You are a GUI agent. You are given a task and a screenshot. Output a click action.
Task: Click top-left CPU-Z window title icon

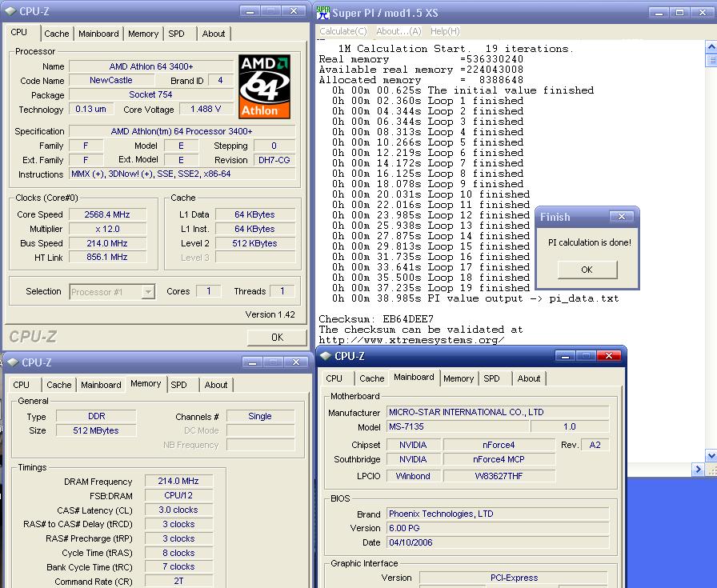click(x=10, y=11)
